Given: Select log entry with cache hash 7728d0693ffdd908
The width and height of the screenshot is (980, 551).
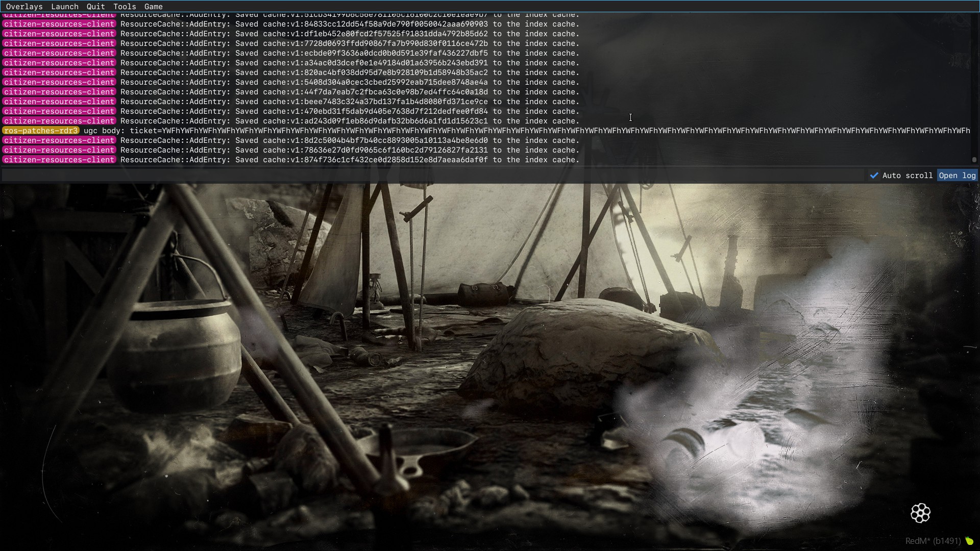Looking at the screenshot, I should [x=291, y=43].
